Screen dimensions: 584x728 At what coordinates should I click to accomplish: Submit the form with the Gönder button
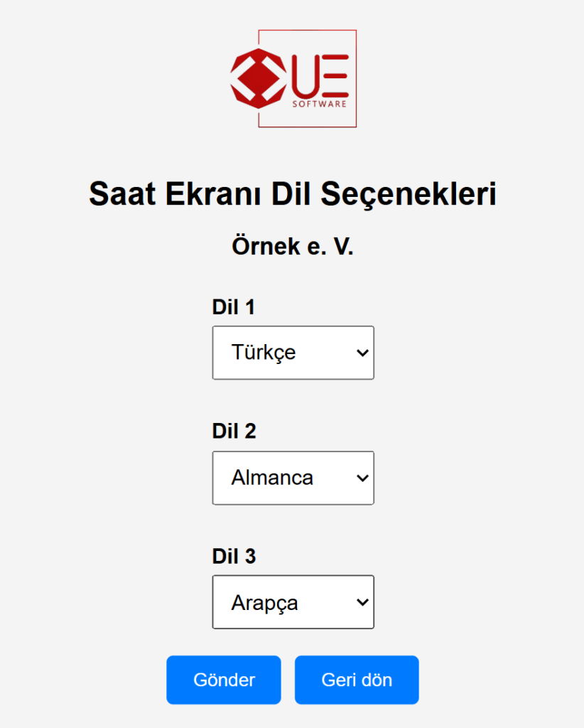click(223, 680)
